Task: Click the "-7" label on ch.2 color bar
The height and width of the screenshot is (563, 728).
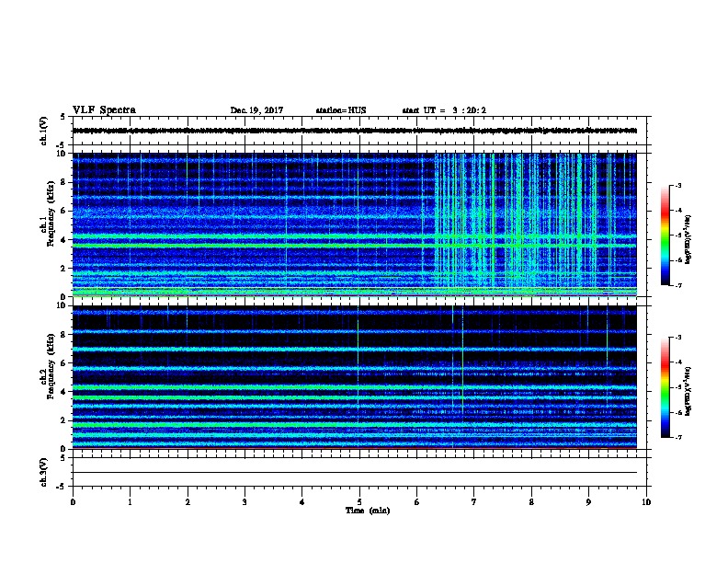Action: pyautogui.click(x=677, y=437)
